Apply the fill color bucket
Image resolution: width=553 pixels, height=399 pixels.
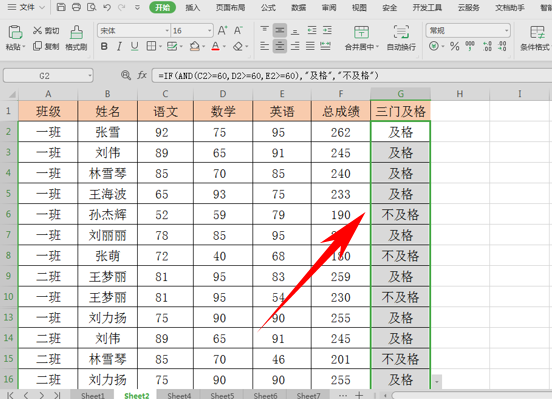click(x=194, y=46)
